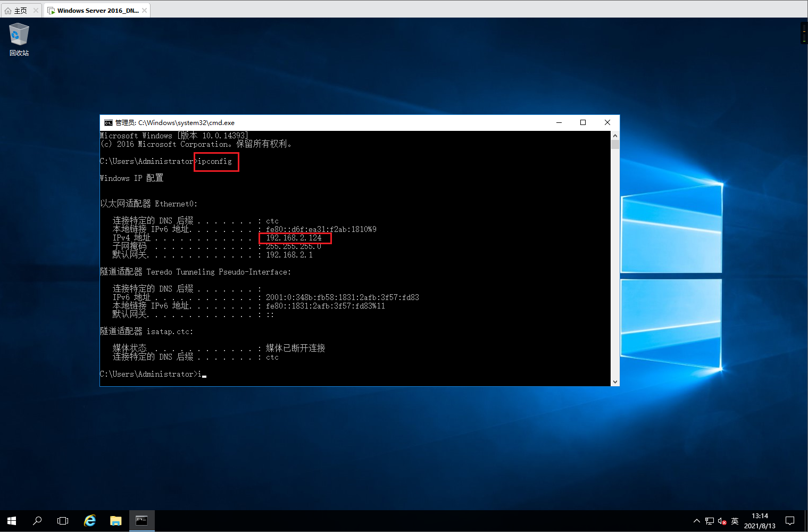Image resolution: width=808 pixels, height=532 pixels.
Task: Close the 主页 tab
Action: (x=36, y=11)
